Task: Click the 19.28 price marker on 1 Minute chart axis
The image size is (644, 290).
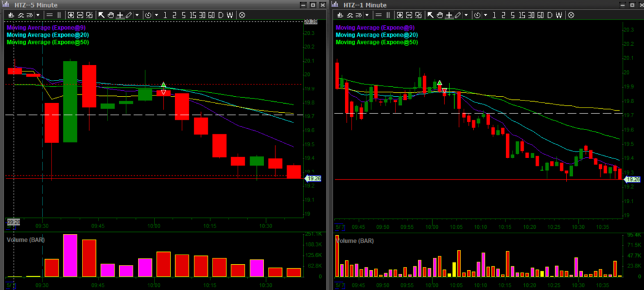Action: [x=632, y=179]
